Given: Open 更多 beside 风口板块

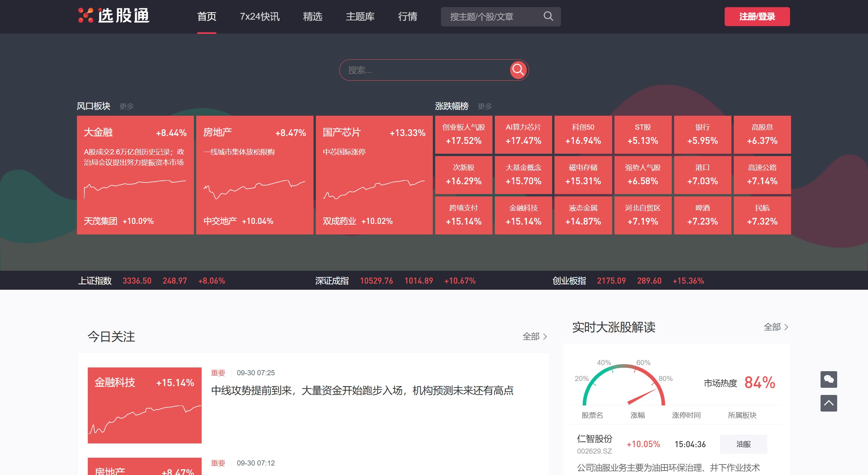Looking at the screenshot, I should (x=126, y=106).
